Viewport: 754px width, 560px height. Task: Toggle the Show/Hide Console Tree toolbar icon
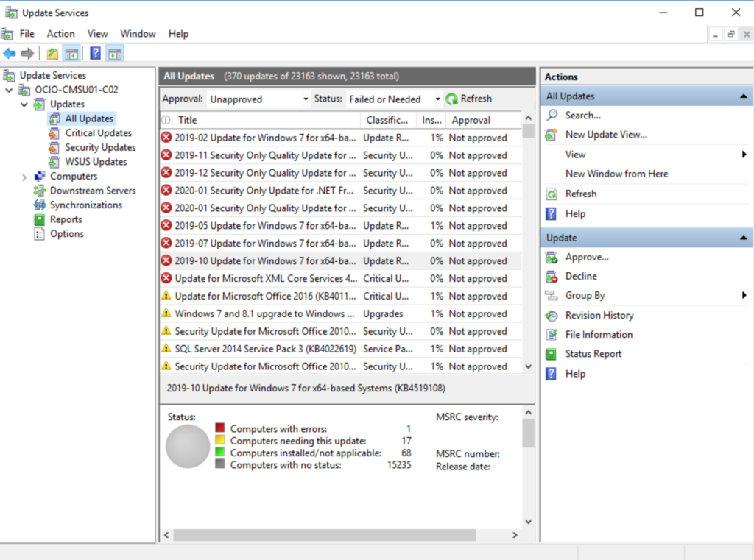71,54
